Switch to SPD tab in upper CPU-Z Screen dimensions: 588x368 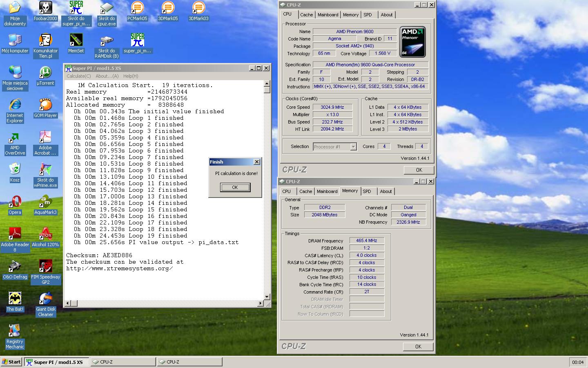368,15
